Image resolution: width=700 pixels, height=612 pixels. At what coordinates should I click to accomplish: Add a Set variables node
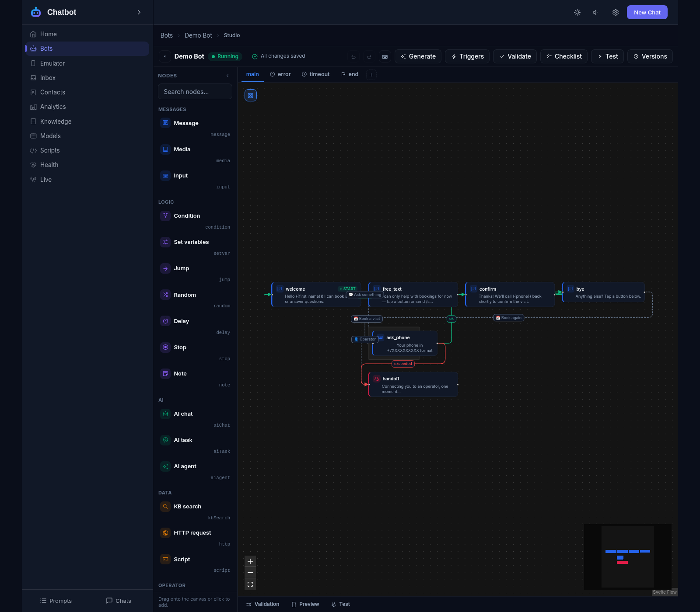195,247
